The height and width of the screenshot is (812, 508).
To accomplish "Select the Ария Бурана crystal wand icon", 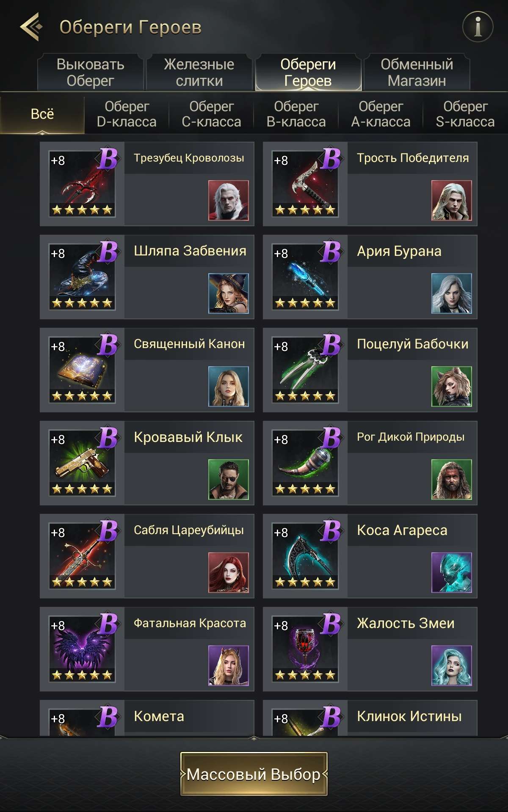I will (305, 277).
